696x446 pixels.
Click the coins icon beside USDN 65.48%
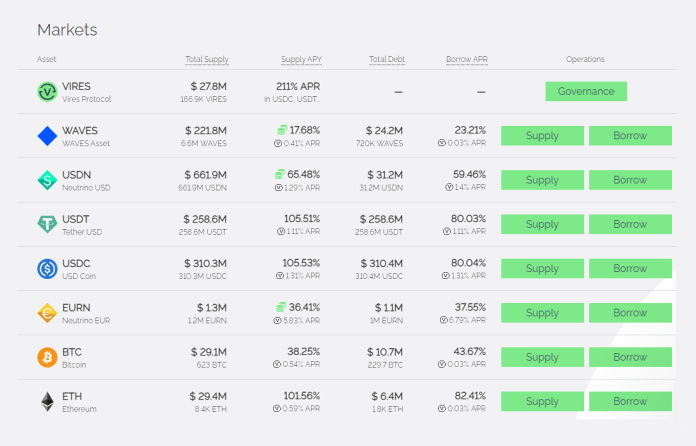click(x=280, y=174)
